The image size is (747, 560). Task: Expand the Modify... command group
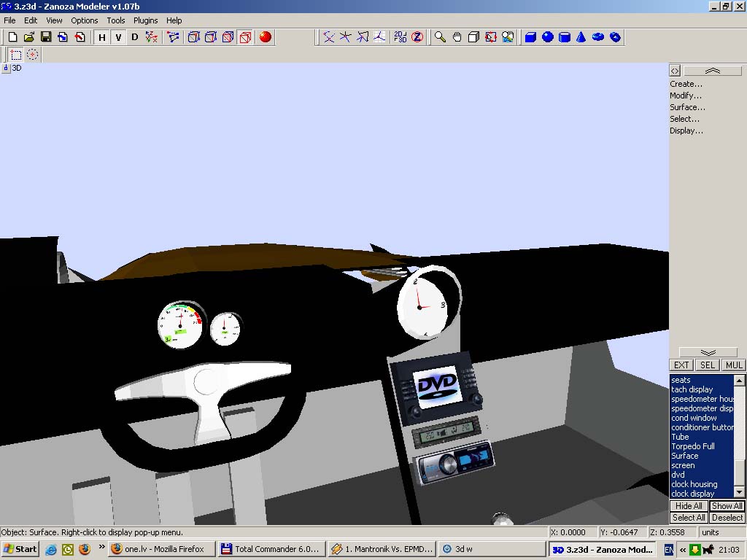click(686, 96)
